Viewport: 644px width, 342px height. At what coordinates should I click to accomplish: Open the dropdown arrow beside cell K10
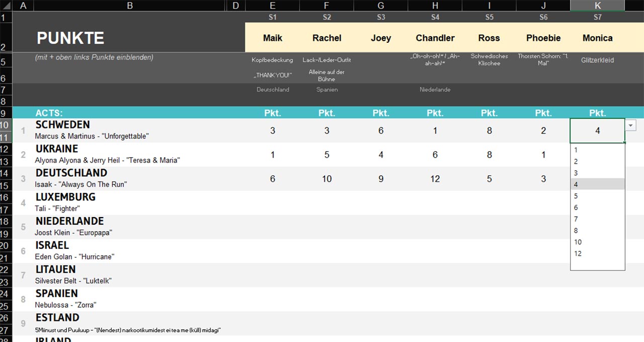coord(631,125)
